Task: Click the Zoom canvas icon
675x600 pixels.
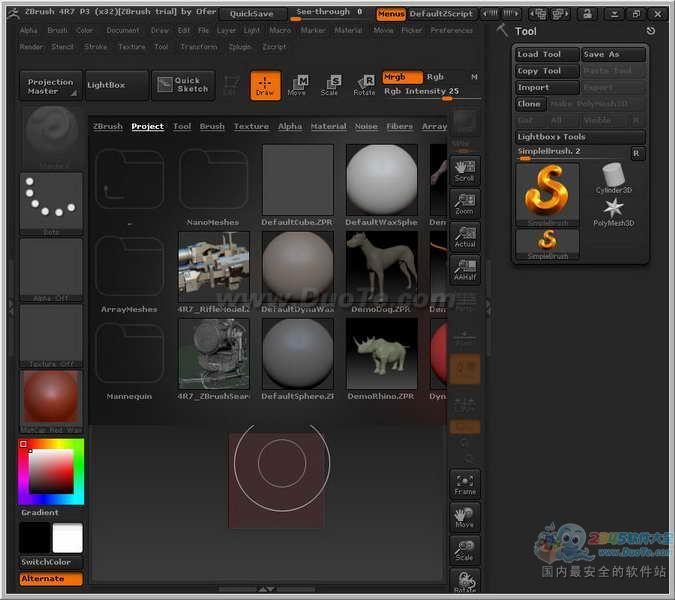Action: (464, 204)
